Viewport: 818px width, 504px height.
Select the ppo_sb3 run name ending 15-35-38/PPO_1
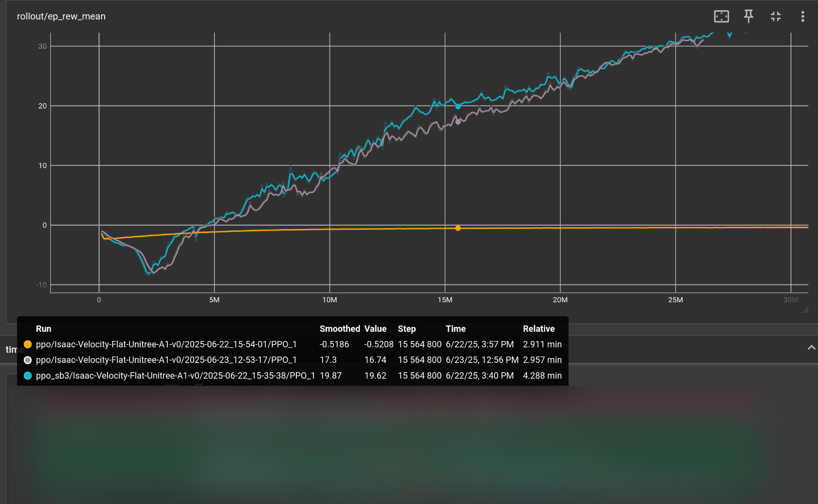click(x=175, y=376)
